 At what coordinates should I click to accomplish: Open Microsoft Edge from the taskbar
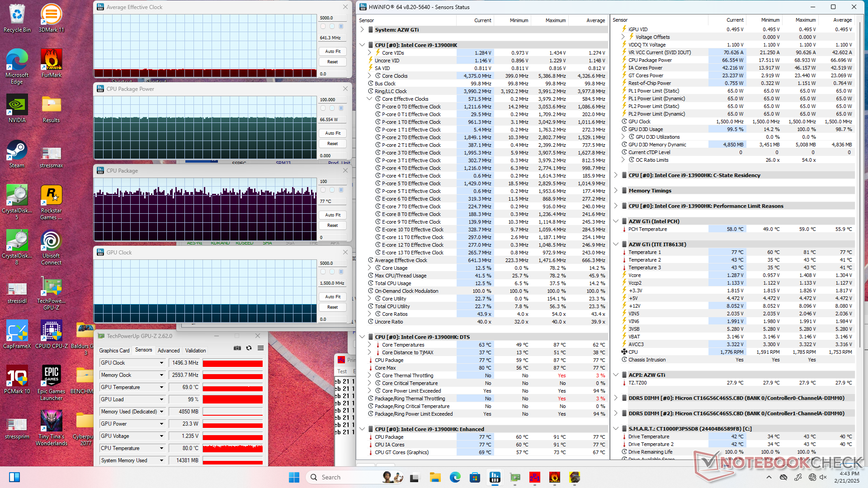coord(455,477)
